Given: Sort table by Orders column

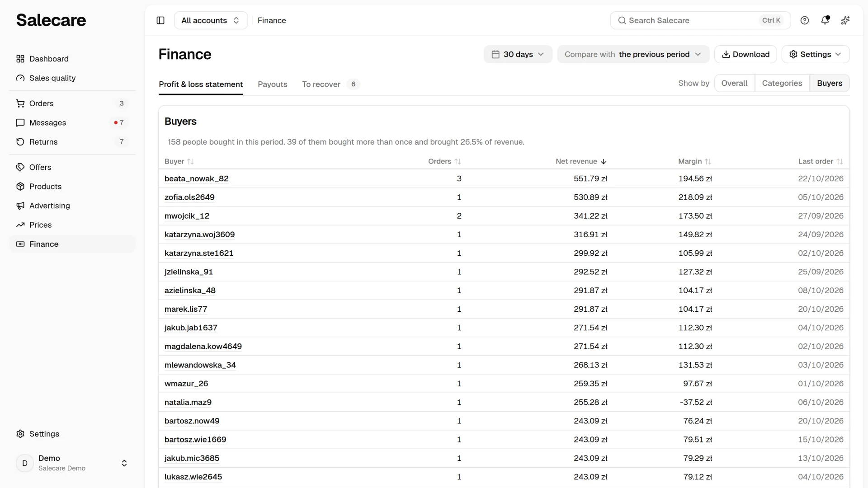Looking at the screenshot, I should (x=444, y=161).
